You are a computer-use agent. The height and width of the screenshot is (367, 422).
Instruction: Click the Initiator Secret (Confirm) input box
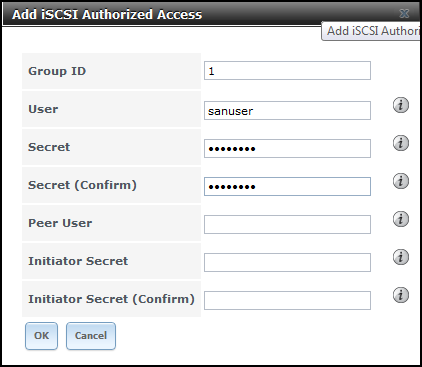pos(287,301)
